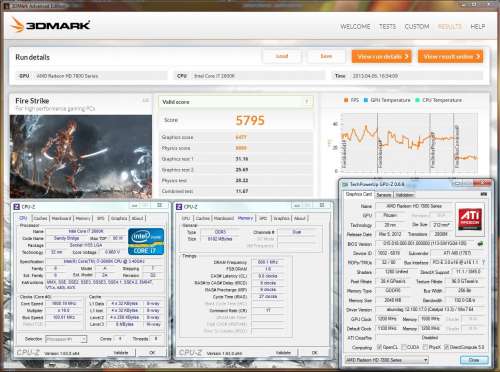Click the Intel Core i7 logo in CPU-Z
This screenshot has height=372, width=500.
(x=146, y=242)
